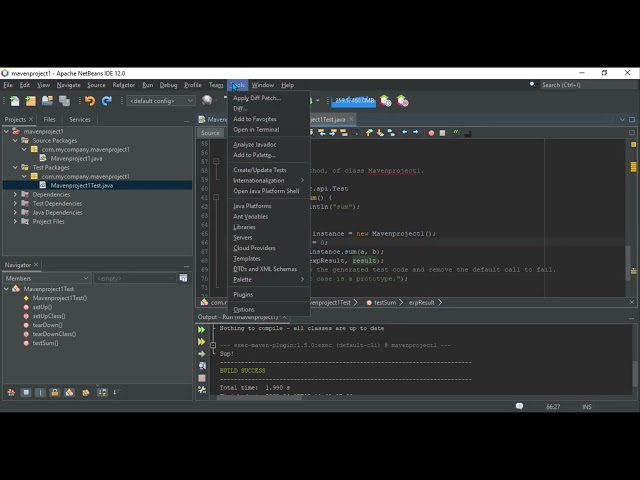Click the green Re-run icon in Output

pos(202,329)
